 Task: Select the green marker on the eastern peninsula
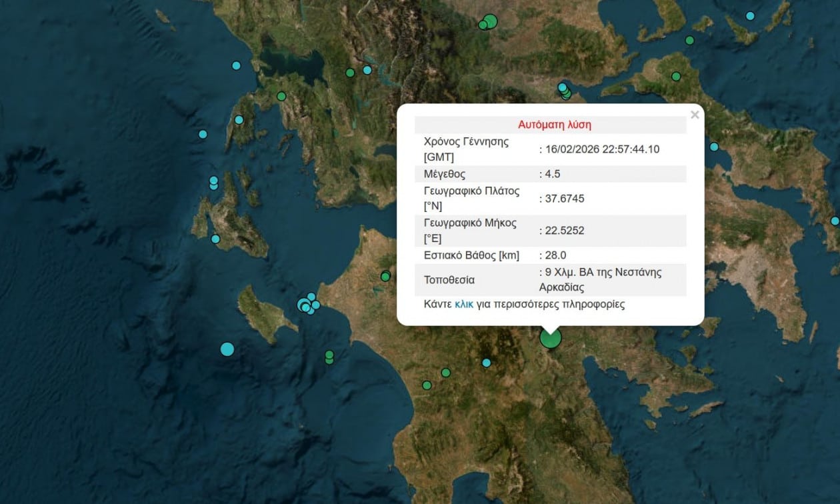point(675,75)
